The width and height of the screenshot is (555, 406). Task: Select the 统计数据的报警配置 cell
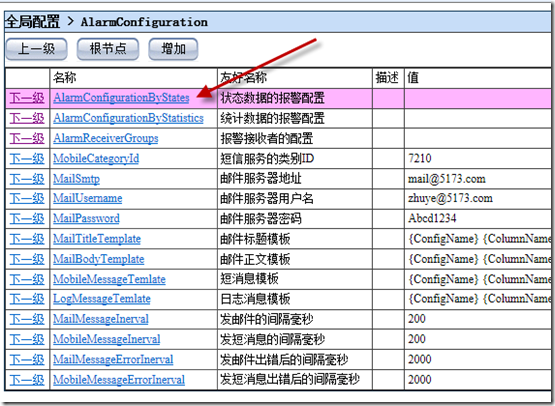[x=294, y=118]
